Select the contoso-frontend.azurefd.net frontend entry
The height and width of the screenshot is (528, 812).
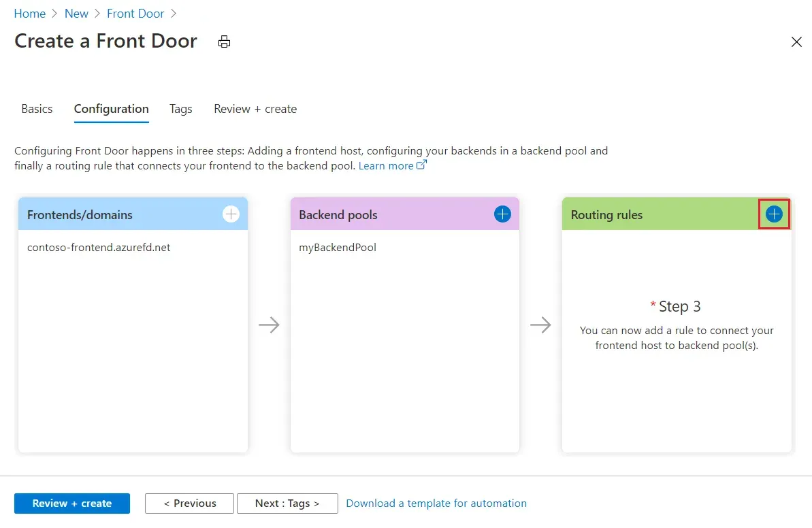tap(99, 247)
